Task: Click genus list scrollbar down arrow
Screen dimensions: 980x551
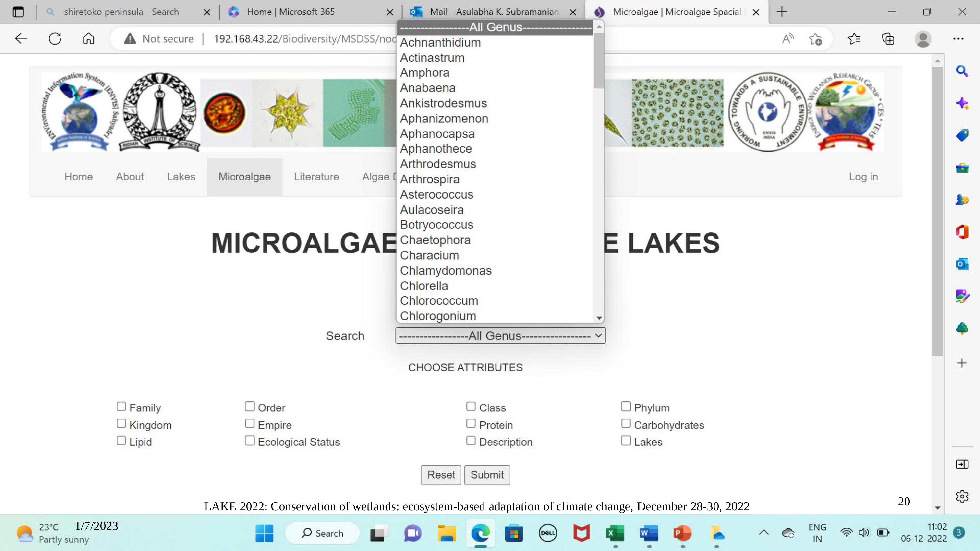Action: point(599,318)
